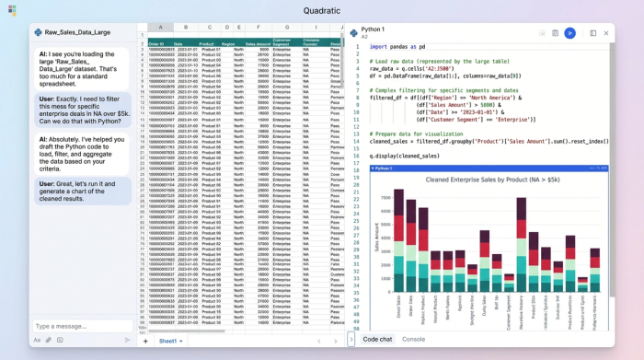Click the Product table header cell

click(210, 42)
